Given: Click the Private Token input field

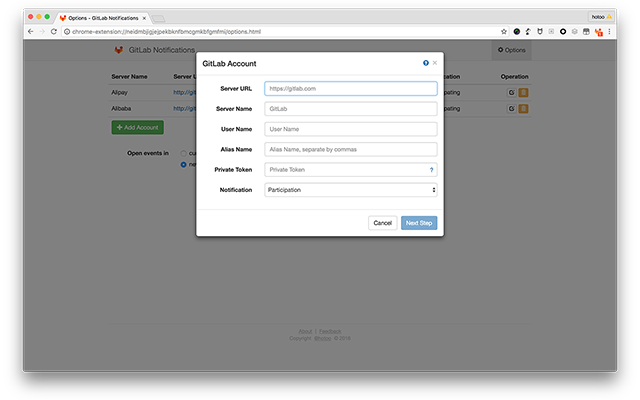Looking at the screenshot, I should point(351,170).
